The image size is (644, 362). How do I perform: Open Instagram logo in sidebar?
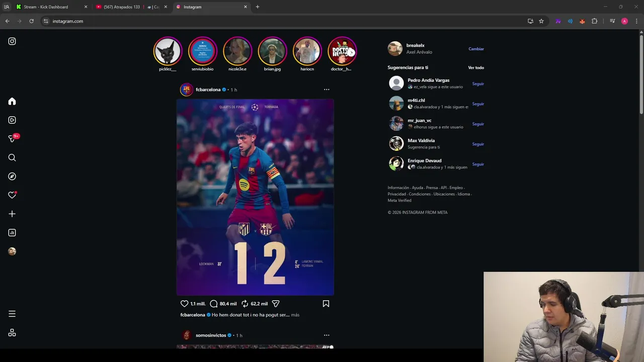pyautogui.click(x=12, y=41)
